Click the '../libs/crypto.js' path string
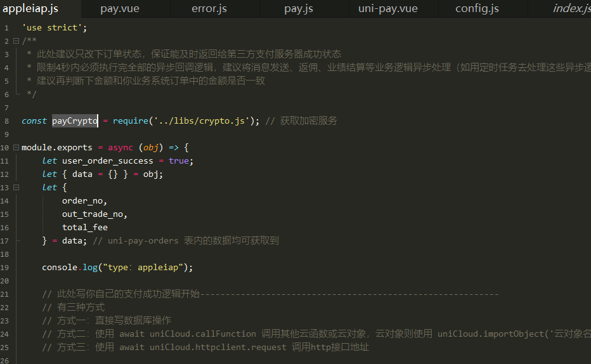The height and width of the screenshot is (364, 591). [x=198, y=120]
